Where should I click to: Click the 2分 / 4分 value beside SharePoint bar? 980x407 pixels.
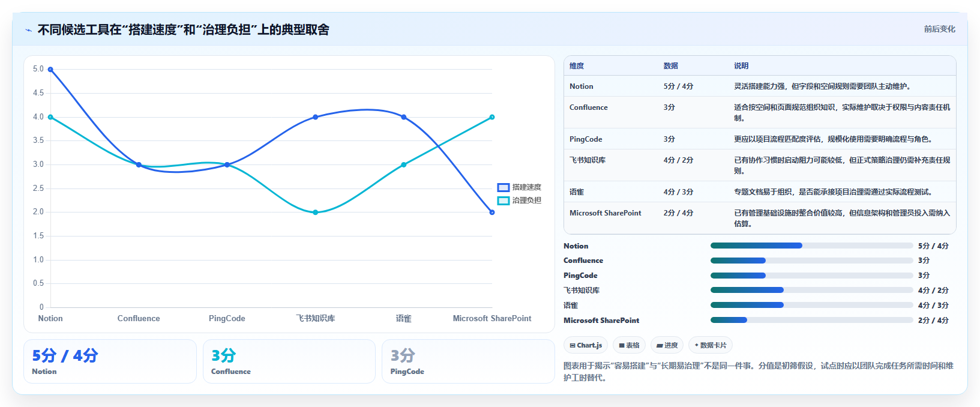click(933, 321)
